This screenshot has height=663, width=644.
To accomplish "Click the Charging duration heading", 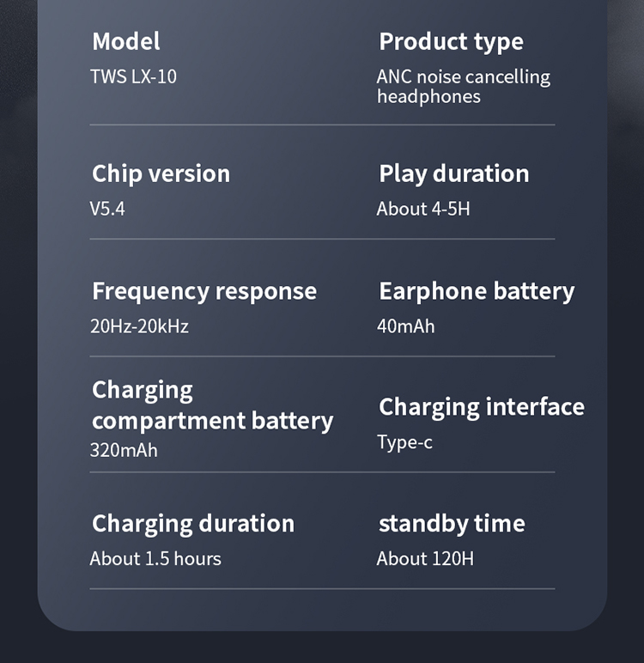I will [193, 524].
